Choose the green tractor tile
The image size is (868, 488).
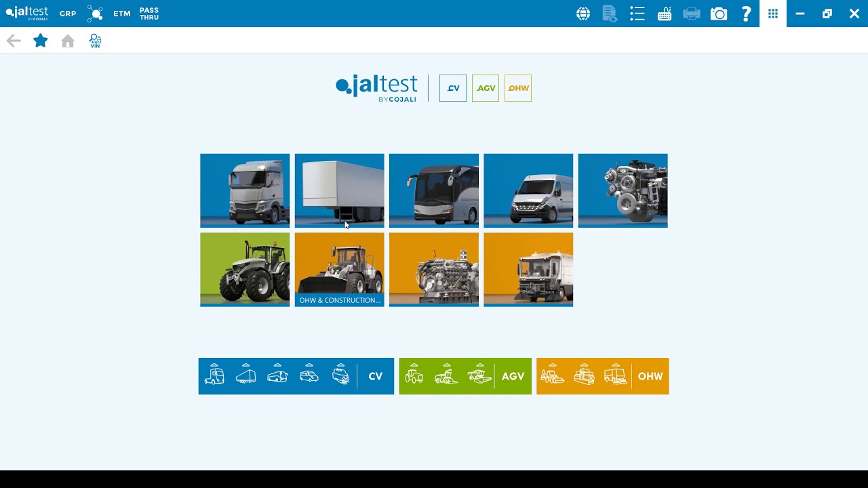point(245,270)
